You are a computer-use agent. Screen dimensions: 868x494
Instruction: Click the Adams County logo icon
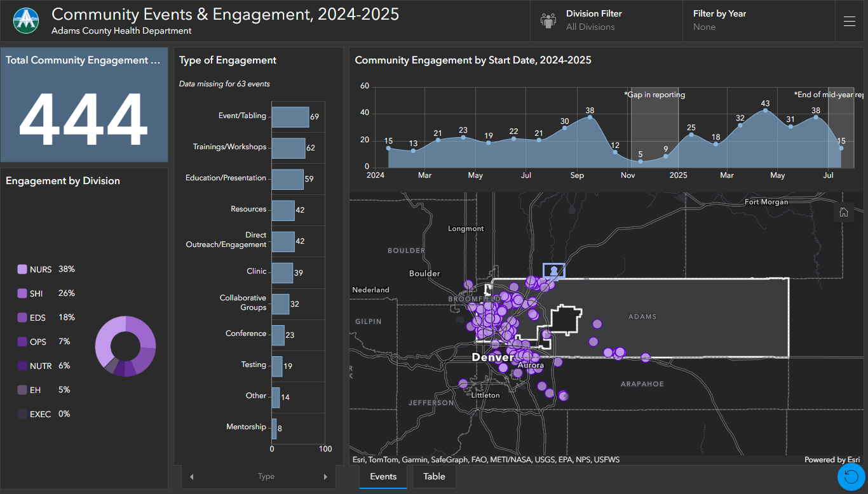coord(26,21)
